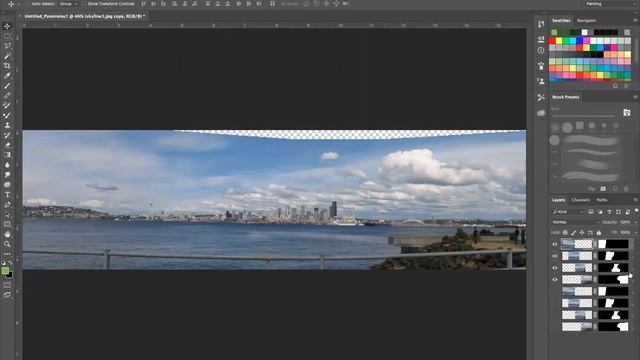Delete swatch trash icon in Swatches panel
This screenshot has width=640, height=360.
[x=626, y=86]
